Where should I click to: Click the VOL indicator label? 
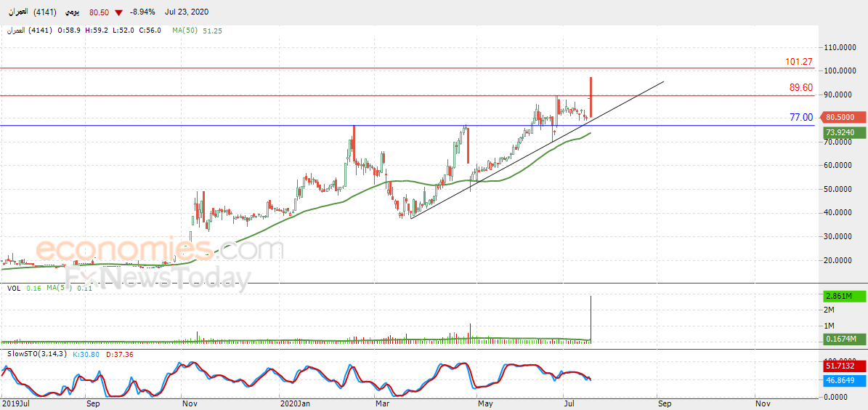tap(14, 288)
